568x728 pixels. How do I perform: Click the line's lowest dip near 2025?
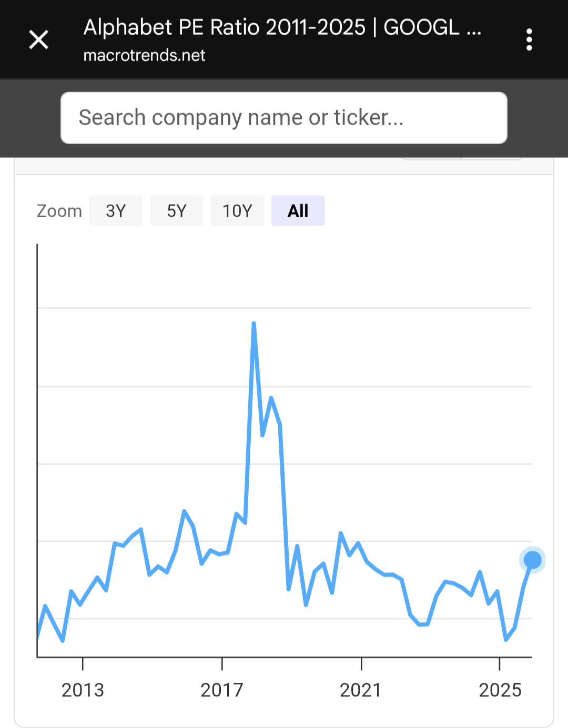coord(506,640)
